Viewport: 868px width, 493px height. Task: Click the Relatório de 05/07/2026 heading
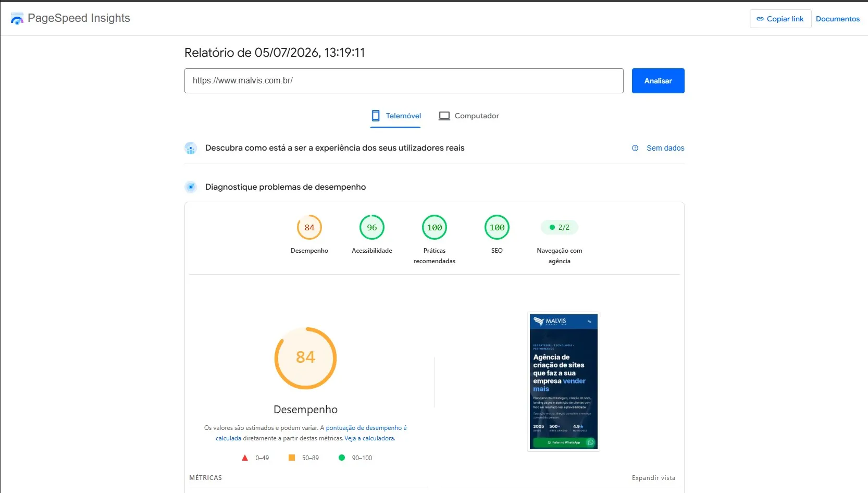[x=275, y=53]
